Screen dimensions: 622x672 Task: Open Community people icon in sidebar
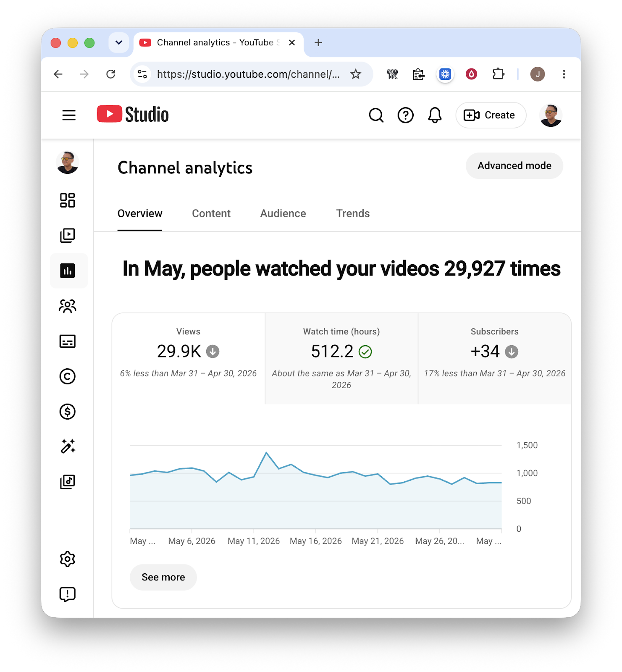point(68,306)
